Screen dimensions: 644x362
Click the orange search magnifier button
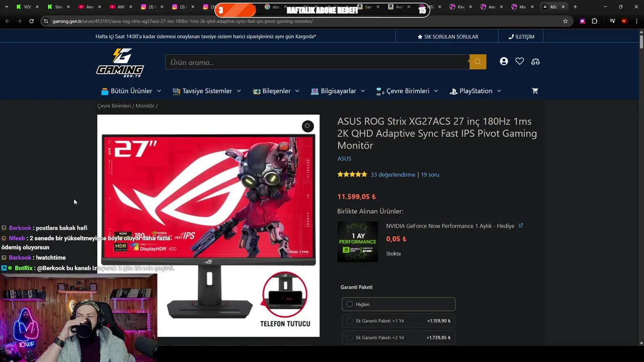477,62
